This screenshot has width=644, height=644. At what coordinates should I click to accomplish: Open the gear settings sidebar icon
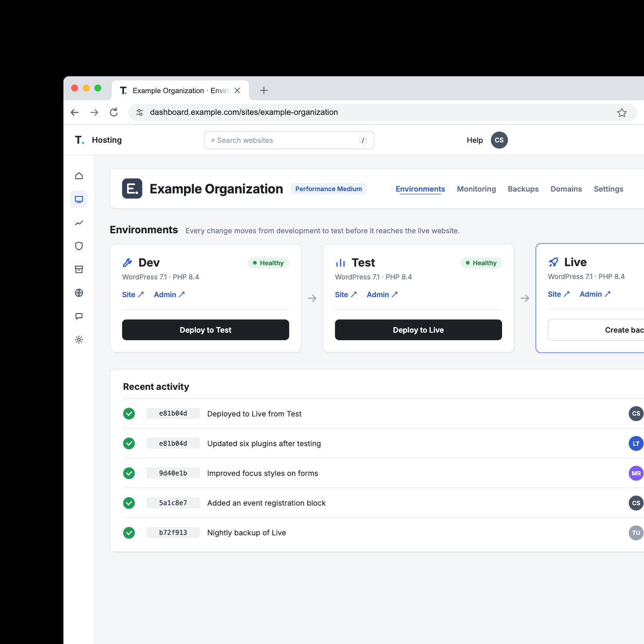click(79, 340)
